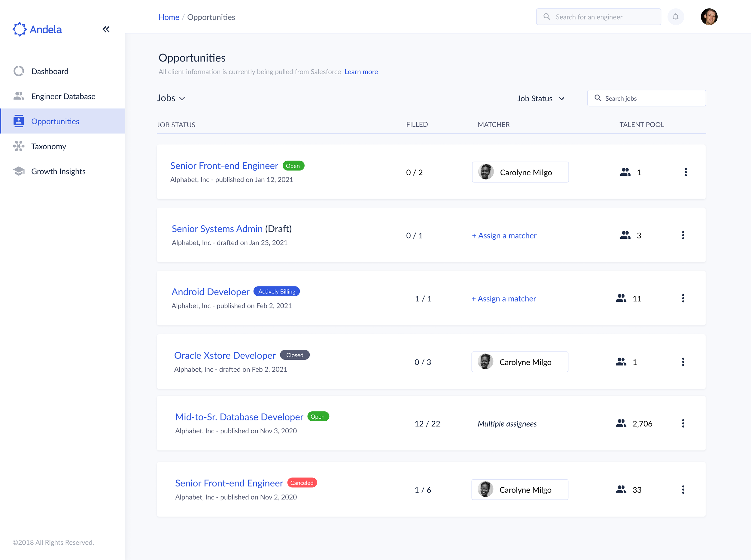Screen dimensions: 751x560
Task: Open the user profile avatar
Action: click(709, 17)
